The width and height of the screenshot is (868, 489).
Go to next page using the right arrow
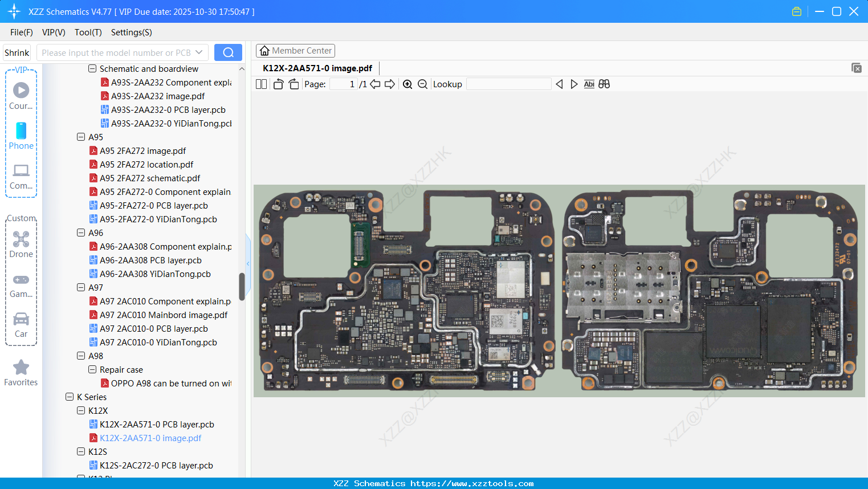pyautogui.click(x=390, y=84)
